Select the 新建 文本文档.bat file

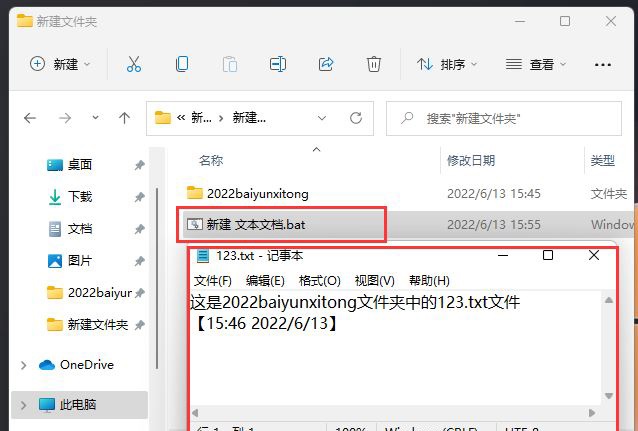(256, 224)
